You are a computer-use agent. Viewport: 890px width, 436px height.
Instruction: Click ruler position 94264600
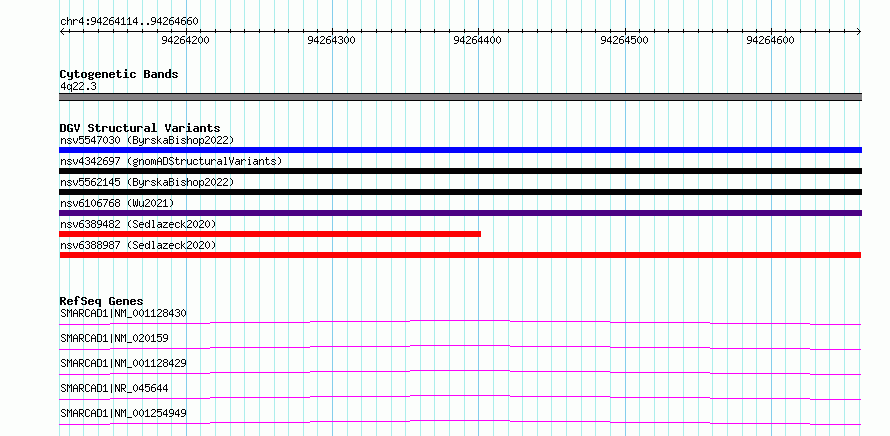coord(771,40)
